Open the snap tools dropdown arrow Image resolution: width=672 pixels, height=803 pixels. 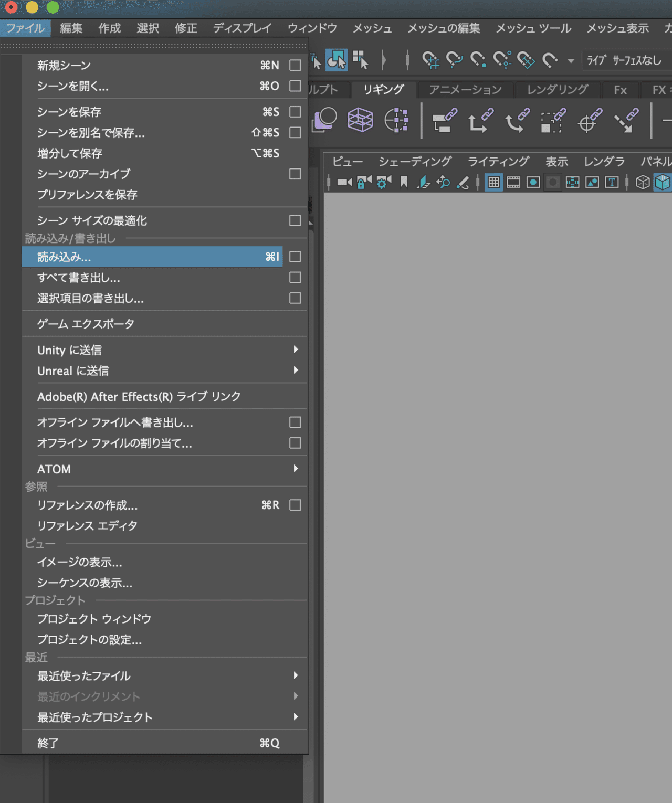point(571,60)
